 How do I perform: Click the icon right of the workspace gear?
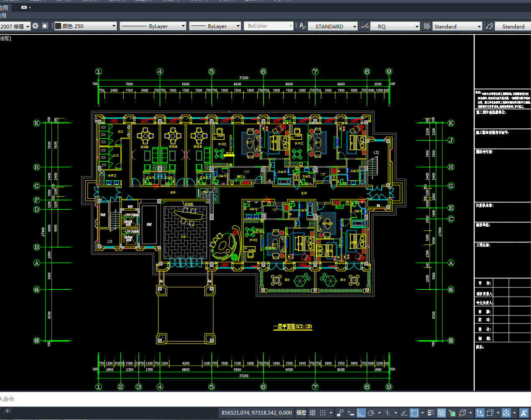pos(45,26)
